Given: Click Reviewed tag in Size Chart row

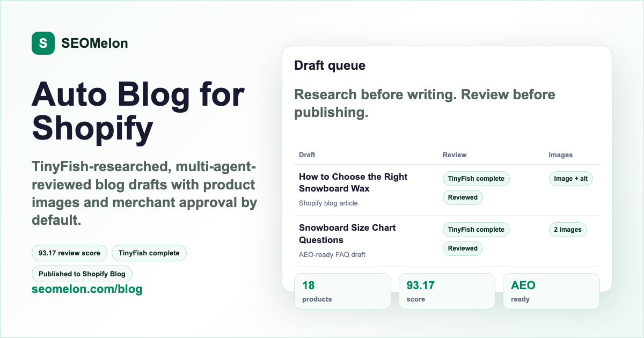Looking at the screenshot, I should 463,248.
